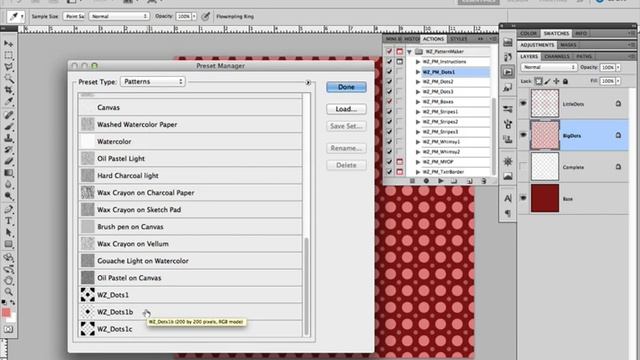Click Begin recording in Actions panel
640x360 pixels.
pos(426,181)
